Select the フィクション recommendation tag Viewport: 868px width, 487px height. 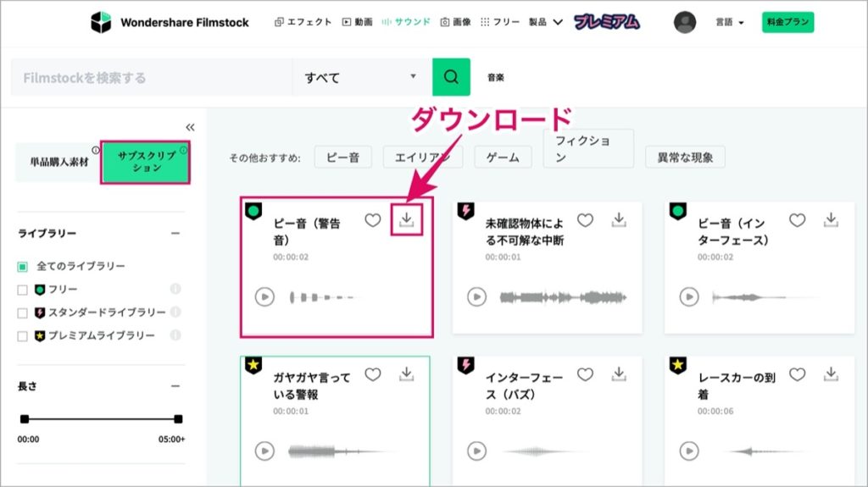tap(588, 148)
